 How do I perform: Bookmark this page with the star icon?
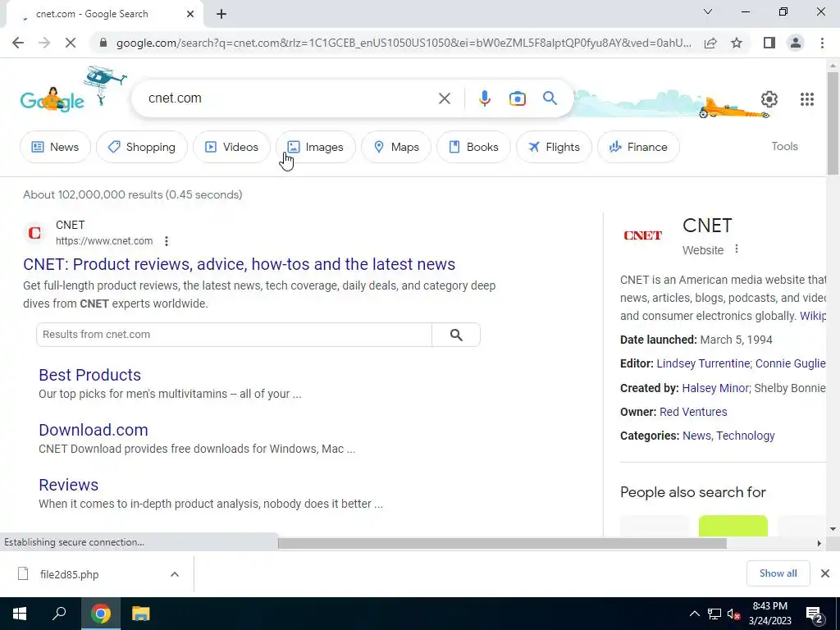click(x=737, y=43)
